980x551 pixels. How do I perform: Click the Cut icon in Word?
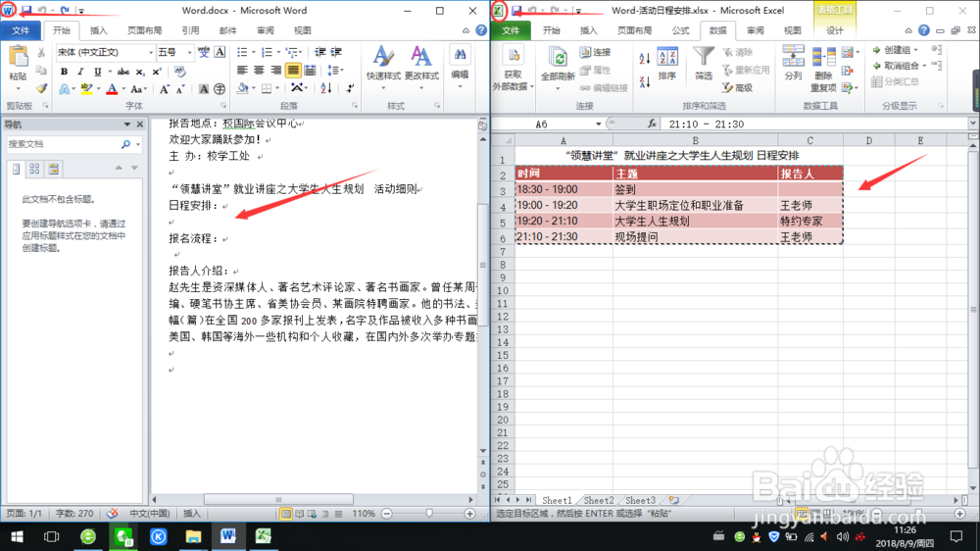pos(41,53)
